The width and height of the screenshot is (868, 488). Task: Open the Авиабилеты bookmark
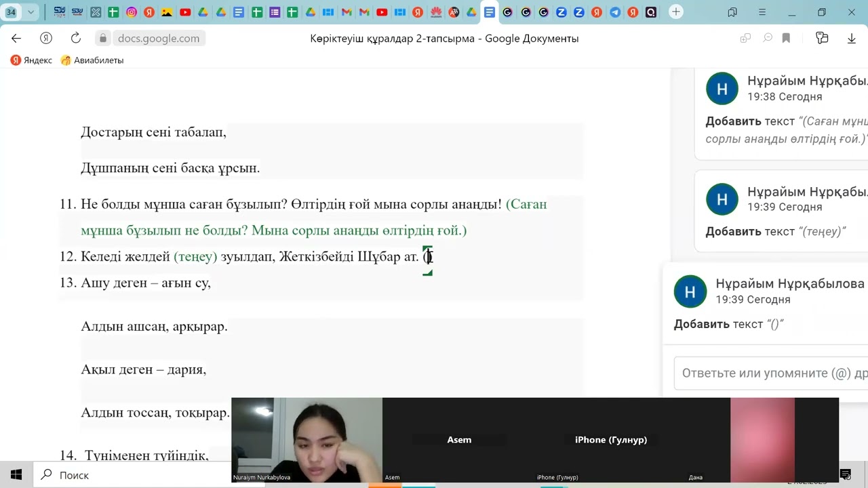[92, 60]
